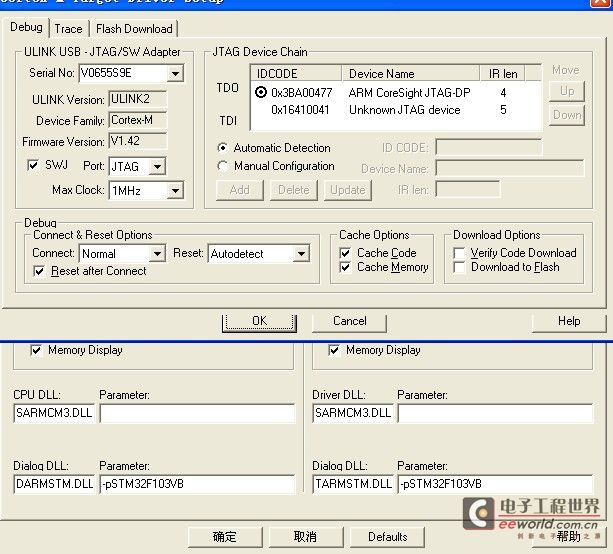The height and width of the screenshot is (554, 613).
Task: Enable Download to Flash
Action: (x=459, y=267)
